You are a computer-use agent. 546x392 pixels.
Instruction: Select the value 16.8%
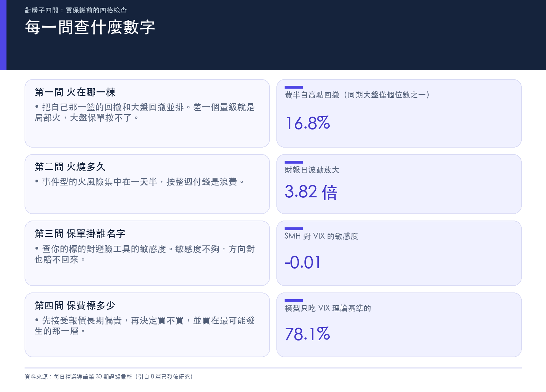307,123
